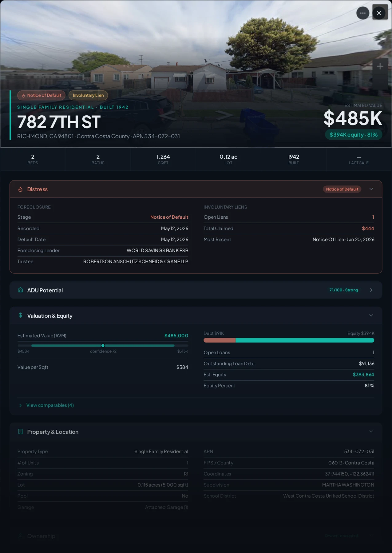Click the Zoning value R1
Image resolution: width=392 pixels, height=553 pixels.
click(186, 474)
